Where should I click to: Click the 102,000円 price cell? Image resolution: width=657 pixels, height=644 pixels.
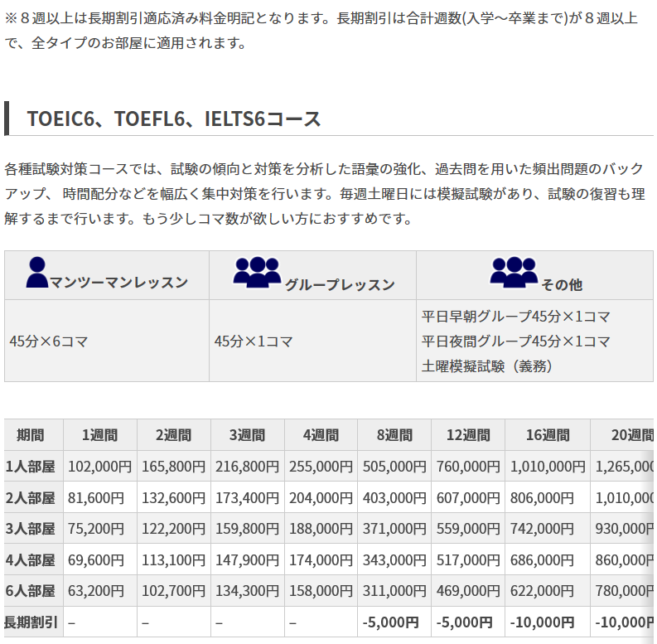[99, 467]
